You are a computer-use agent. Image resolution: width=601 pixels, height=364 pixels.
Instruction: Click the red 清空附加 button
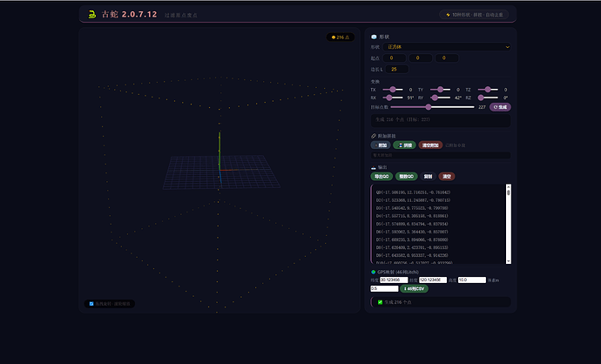point(430,145)
